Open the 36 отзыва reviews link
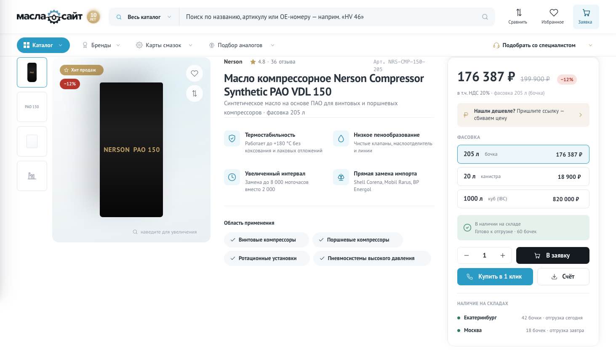The height and width of the screenshot is (364, 616). 283,62
